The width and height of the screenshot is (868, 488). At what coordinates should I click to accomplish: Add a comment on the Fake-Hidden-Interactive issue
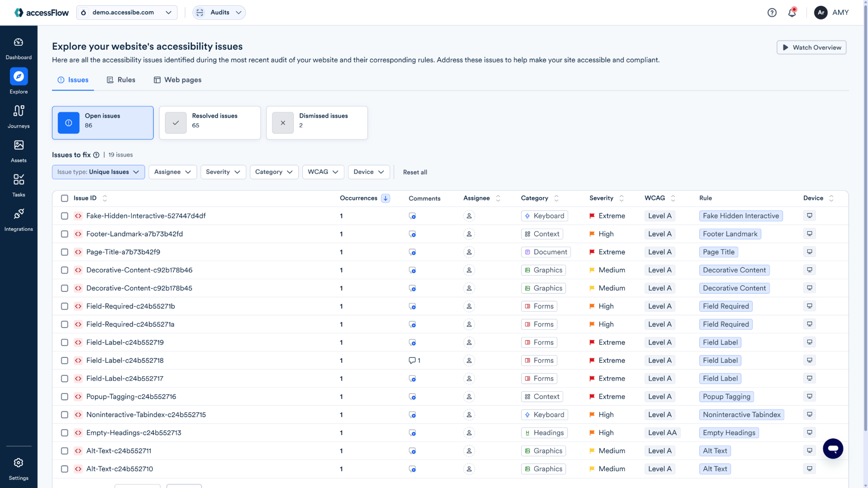(412, 216)
